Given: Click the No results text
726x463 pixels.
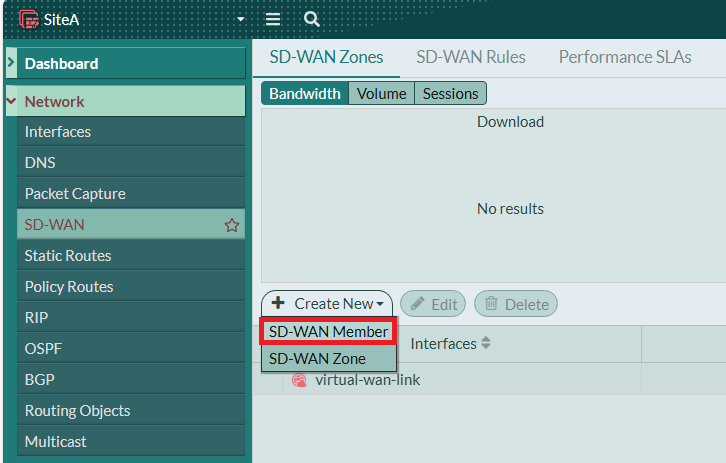Looking at the screenshot, I should 510,209.
